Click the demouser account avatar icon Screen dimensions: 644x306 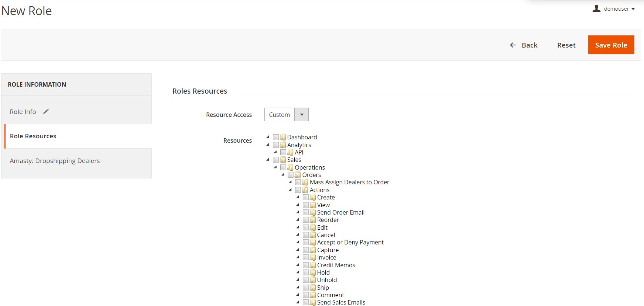[x=596, y=8]
